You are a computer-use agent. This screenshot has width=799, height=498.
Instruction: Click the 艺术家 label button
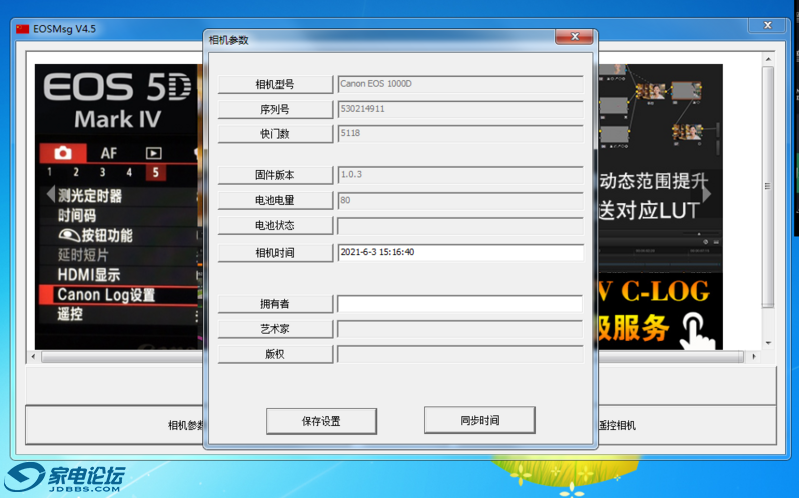tap(275, 329)
